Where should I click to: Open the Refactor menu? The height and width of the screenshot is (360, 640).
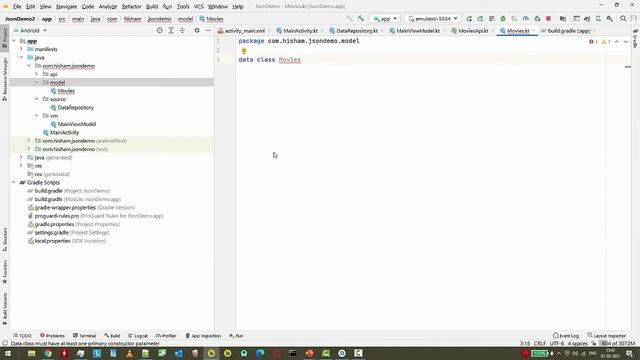pos(131,7)
